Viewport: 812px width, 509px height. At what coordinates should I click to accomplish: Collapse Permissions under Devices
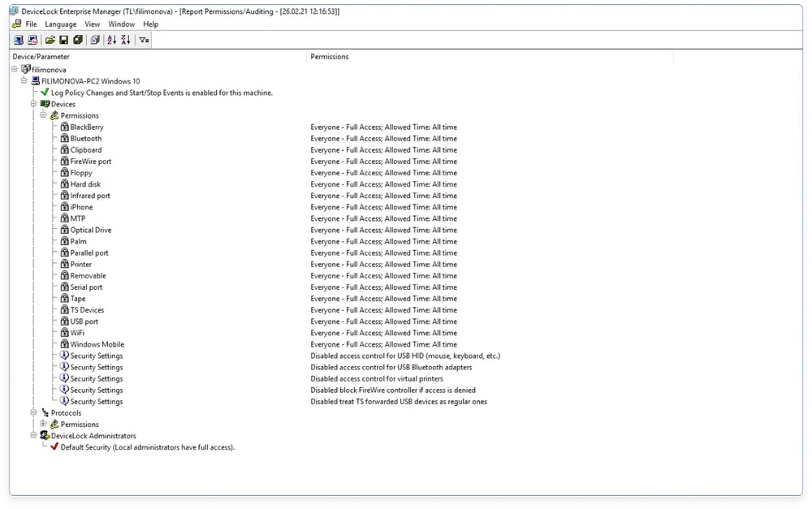click(x=44, y=115)
